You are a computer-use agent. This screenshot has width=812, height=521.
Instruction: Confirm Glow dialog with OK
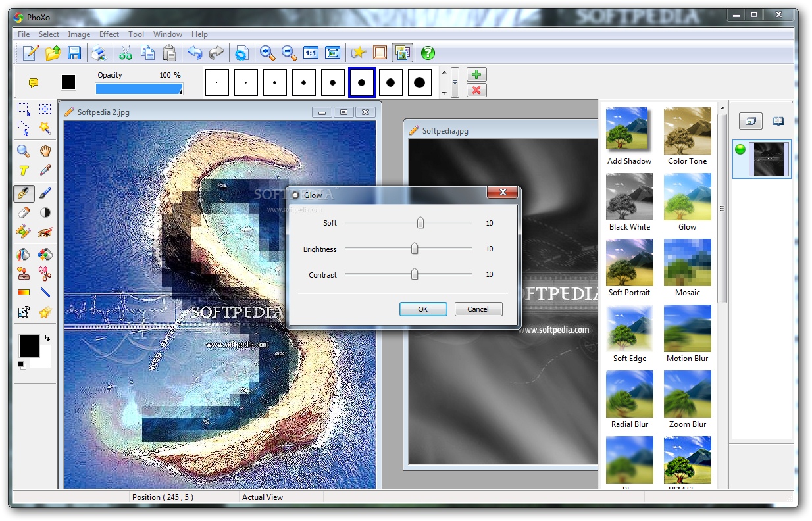[423, 309]
